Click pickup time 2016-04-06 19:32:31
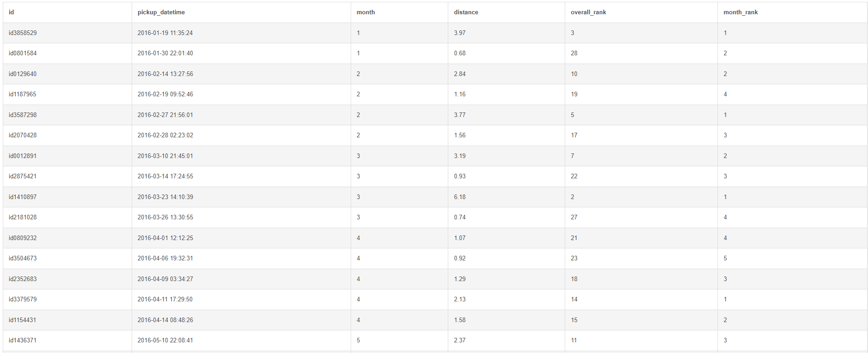This screenshot has height=353, width=868. click(165, 259)
